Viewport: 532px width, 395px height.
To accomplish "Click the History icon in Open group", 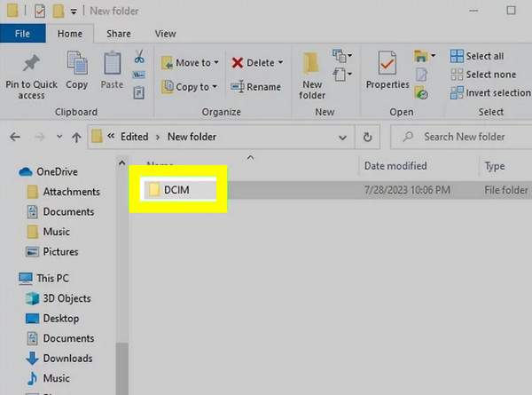I will point(421,93).
